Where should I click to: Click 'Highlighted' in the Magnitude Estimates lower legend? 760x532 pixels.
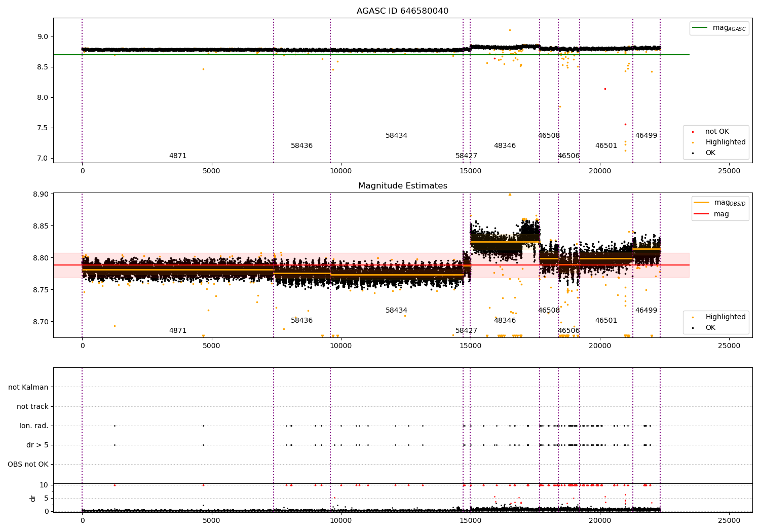pos(725,317)
